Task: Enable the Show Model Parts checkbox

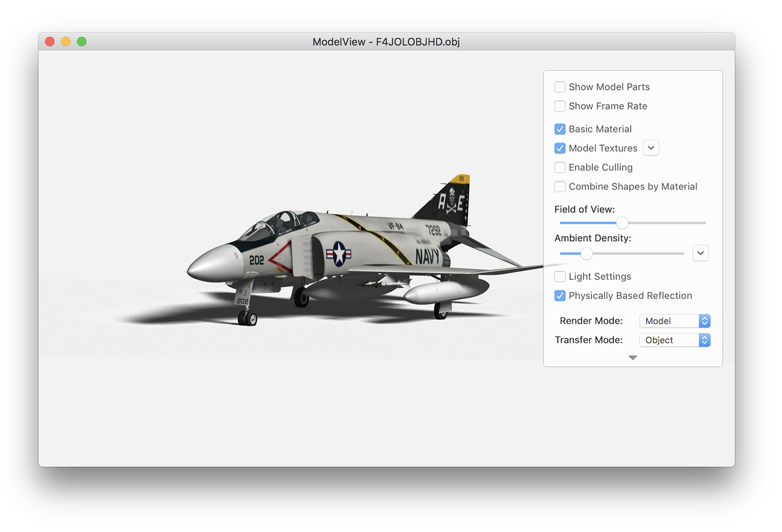Action: [x=560, y=86]
